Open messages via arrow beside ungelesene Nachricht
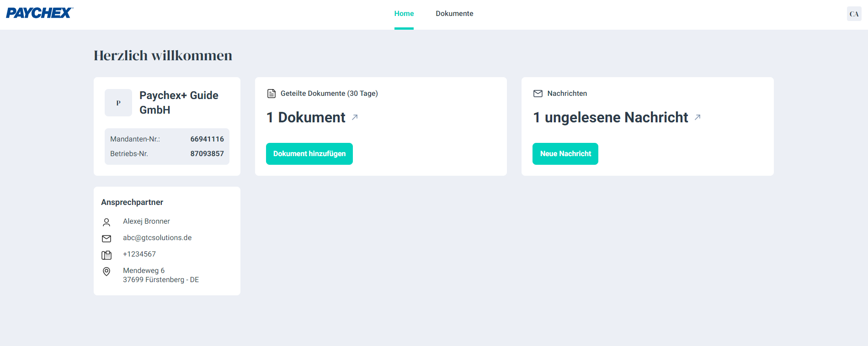868x346 pixels. 698,117
